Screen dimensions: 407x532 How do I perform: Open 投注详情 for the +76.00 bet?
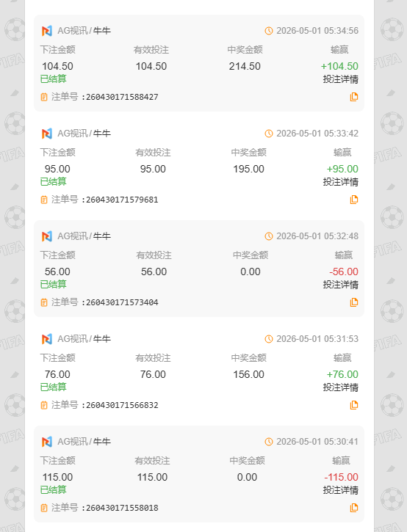340,387
